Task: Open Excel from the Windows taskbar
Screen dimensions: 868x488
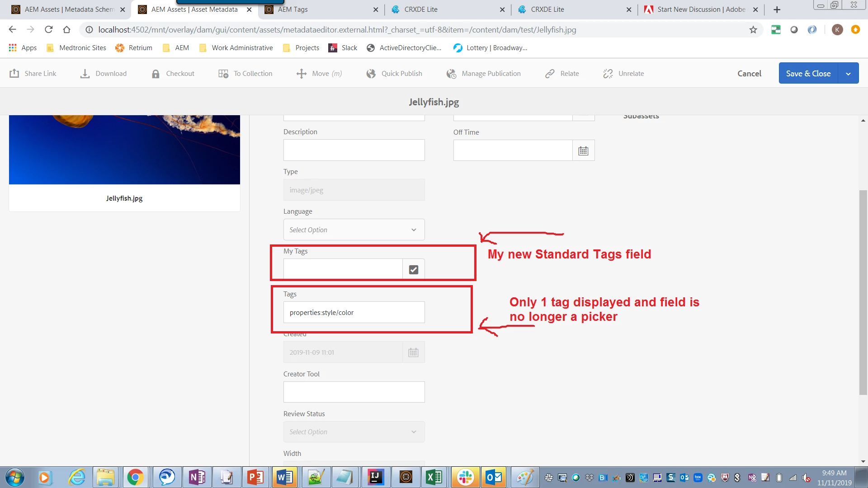Action: 434,477
